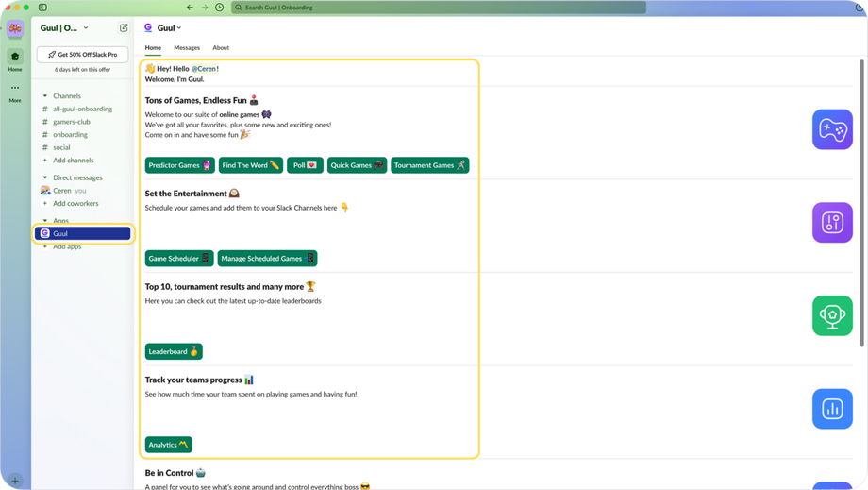Open onboarding channel

pyautogui.click(x=71, y=135)
